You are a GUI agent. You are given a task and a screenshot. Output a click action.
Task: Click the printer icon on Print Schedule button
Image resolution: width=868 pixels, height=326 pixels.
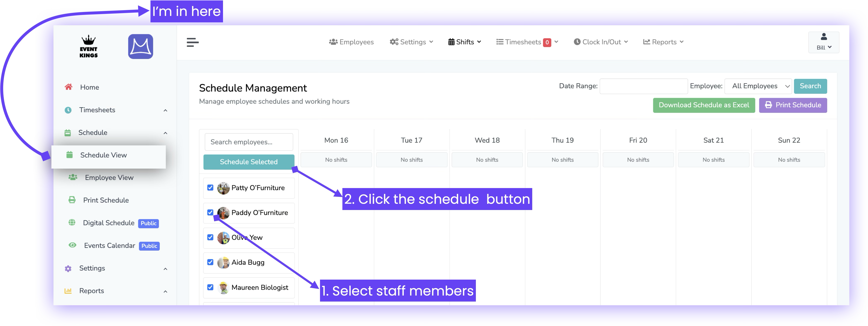[769, 105]
